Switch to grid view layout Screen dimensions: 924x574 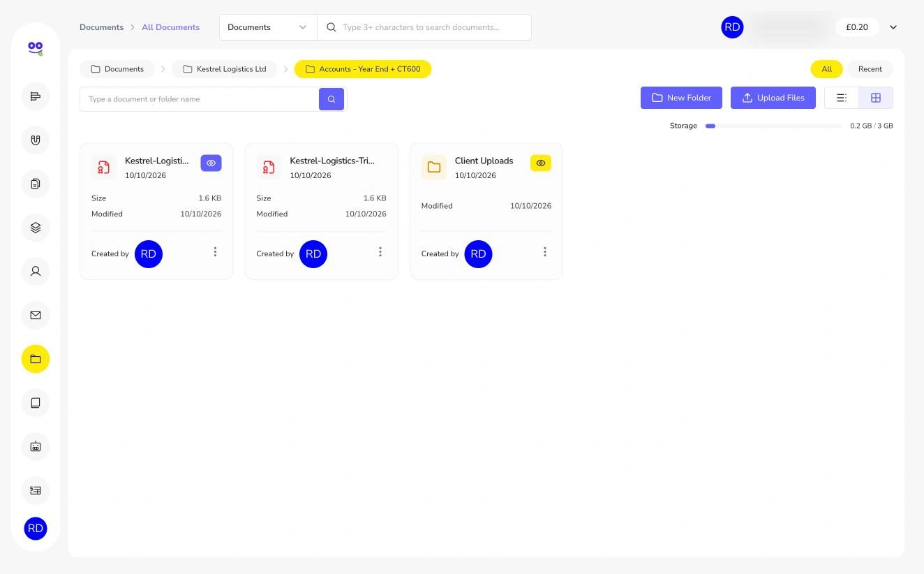pos(876,98)
